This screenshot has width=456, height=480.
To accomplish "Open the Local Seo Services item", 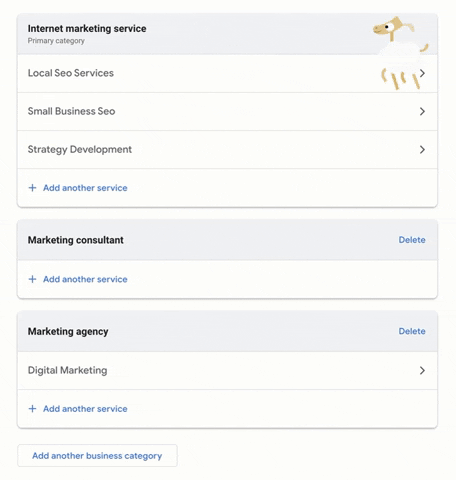I will (x=227, y=73).
